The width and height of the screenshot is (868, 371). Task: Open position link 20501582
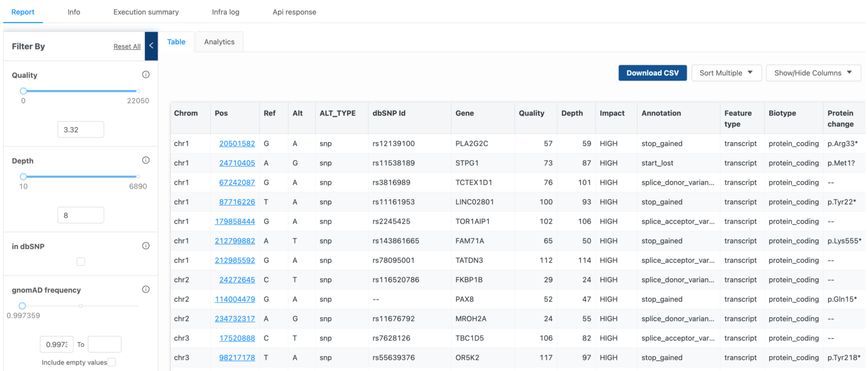(237, 144)
